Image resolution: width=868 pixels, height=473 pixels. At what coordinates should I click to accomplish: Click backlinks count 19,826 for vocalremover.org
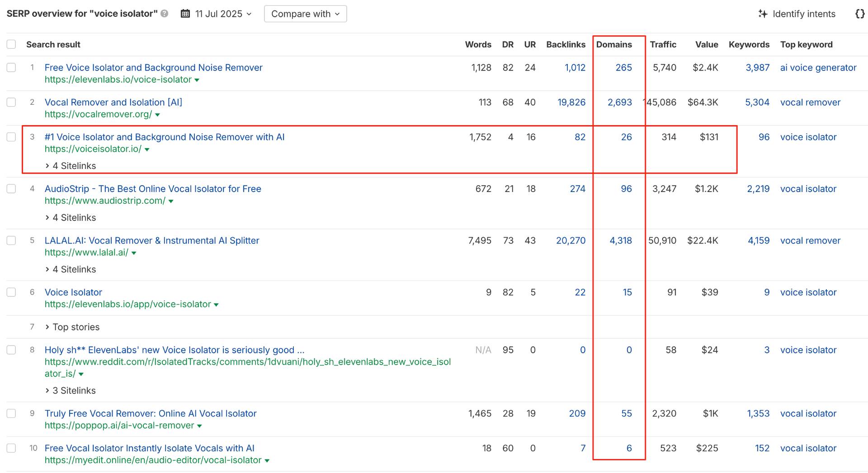[x=571, y=102]
